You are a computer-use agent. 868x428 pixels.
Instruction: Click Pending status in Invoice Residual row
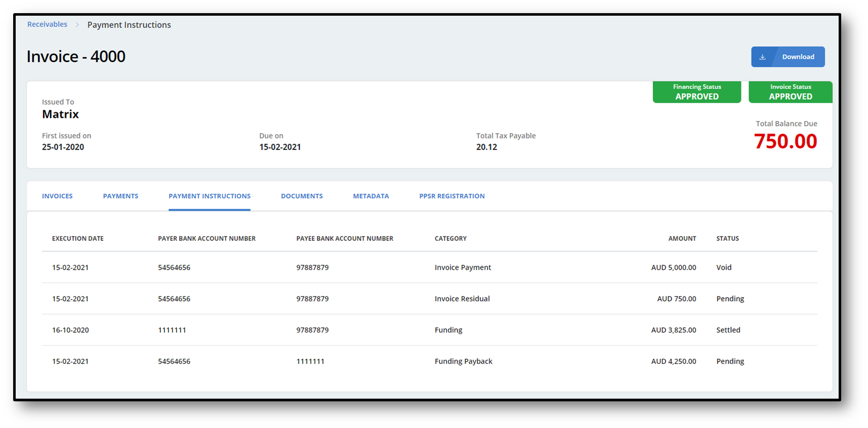730,299
